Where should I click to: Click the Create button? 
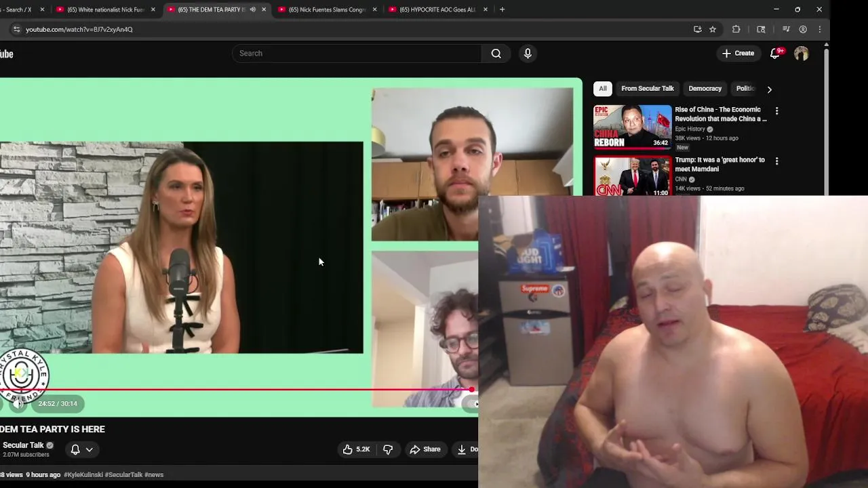(x=738, y=54)
